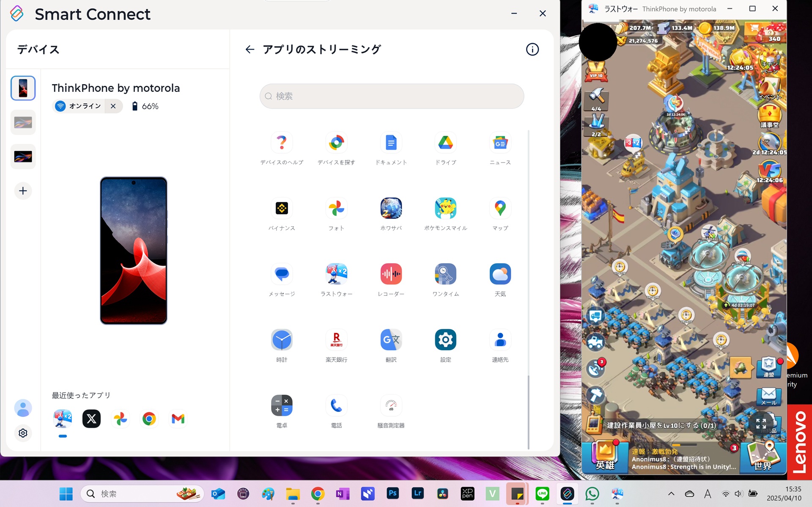The height and width of the screenshot is (507, 812).
Task: Open the デバイスのヘルプ app
Action: tap(282, 143)
